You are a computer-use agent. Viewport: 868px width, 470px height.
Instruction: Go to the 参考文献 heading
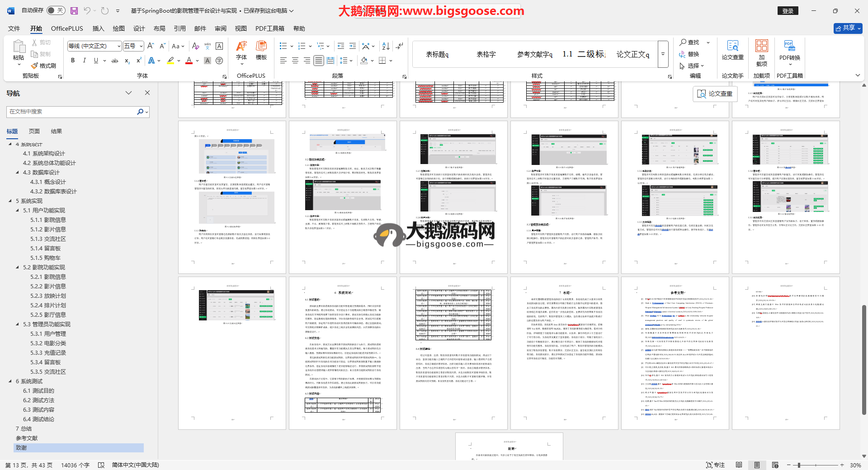pyautogui.click(x=27, y=438)
